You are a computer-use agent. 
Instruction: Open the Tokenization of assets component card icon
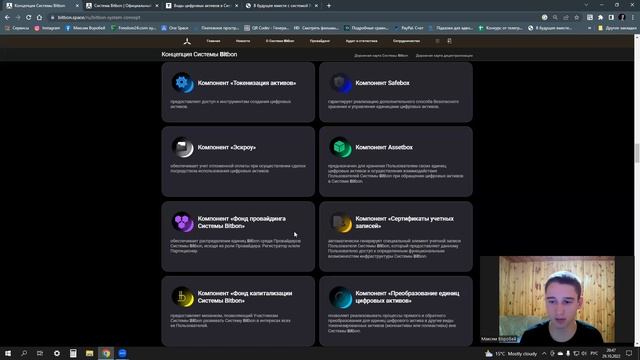click(182, 83)
